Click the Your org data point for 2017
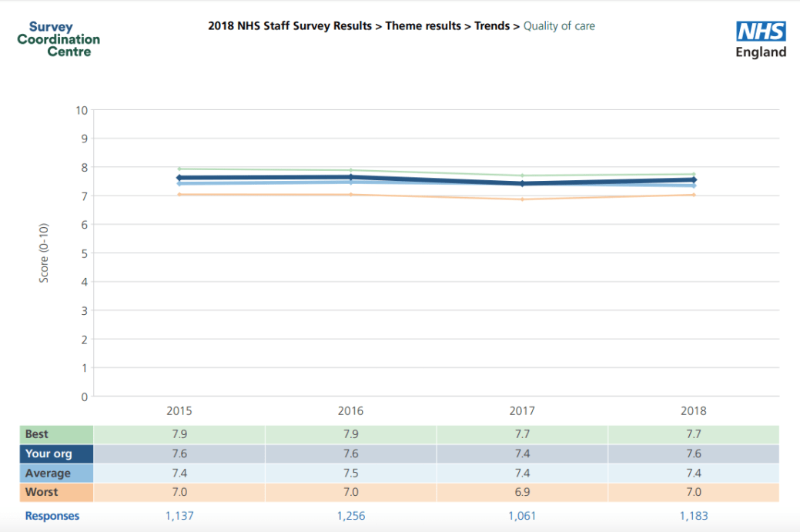The image size is (800, 532). [x=522, y=183]
